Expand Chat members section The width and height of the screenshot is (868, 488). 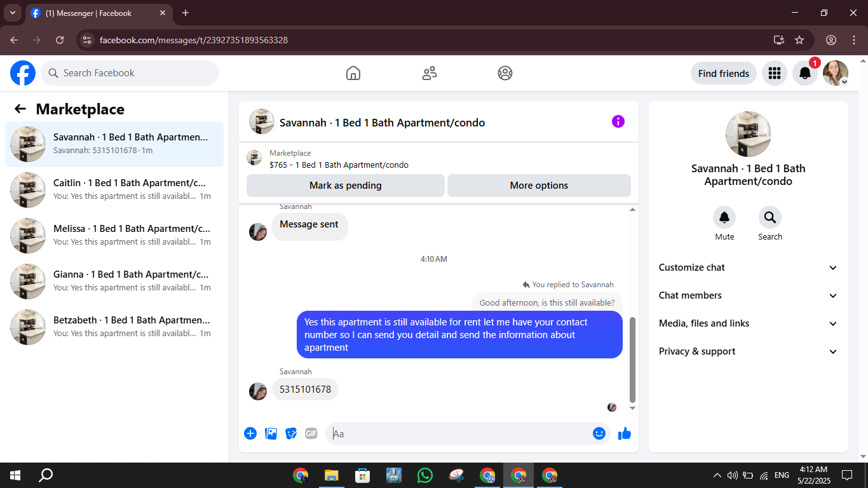[x=749, y=295]
